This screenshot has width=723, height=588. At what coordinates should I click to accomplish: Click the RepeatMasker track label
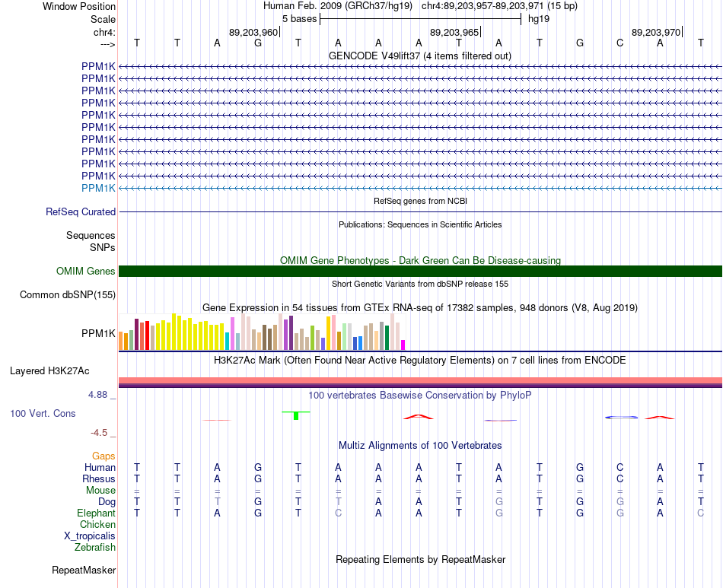pyautogui.click(x=84, y=571)
